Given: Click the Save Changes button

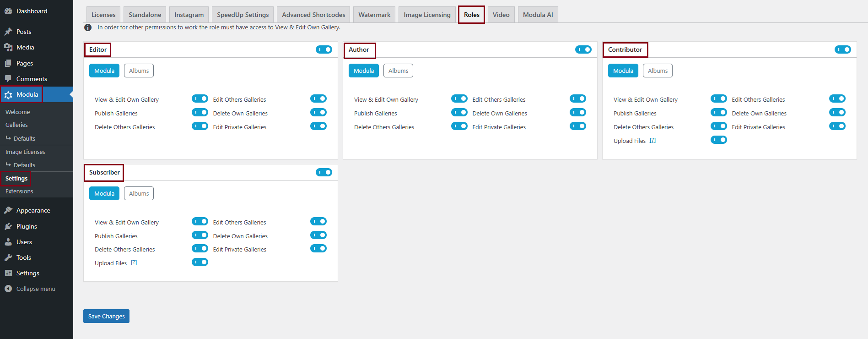Looking at the screenshot, I should point(106,316).
